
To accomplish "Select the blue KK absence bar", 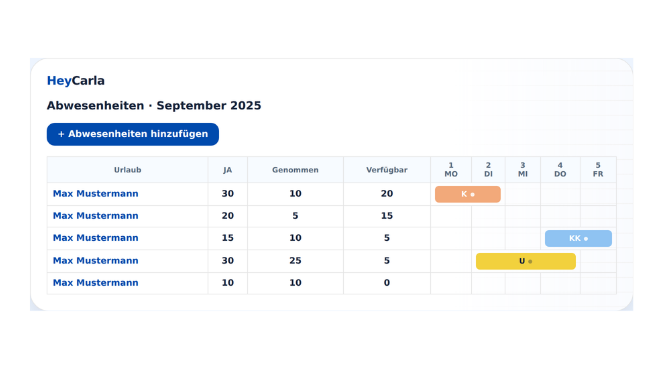I will click(x=578, y=238).
